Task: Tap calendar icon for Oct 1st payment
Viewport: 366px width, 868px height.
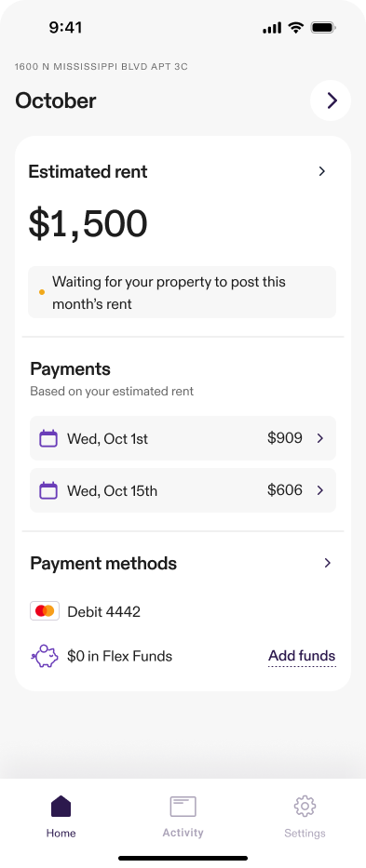Action: (x=48, y=438)
